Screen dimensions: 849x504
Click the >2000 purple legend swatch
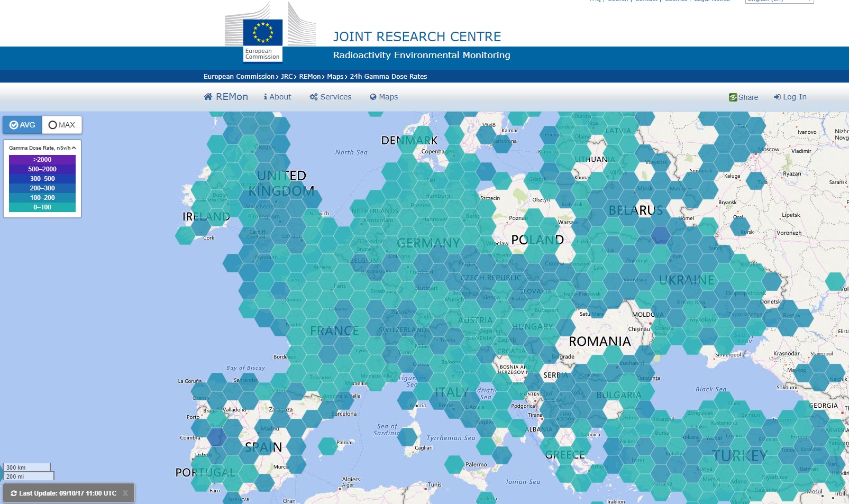(x=42, y=160)
